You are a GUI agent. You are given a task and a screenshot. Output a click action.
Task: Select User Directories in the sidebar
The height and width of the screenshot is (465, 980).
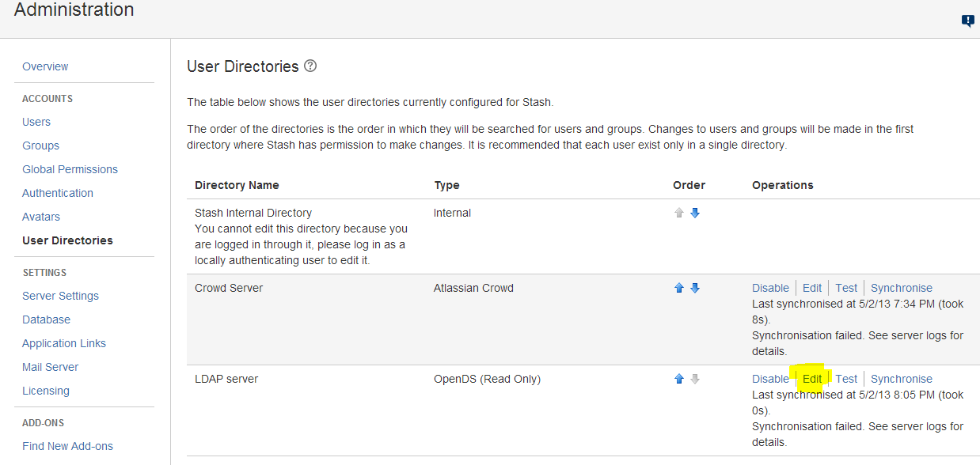tap(67, 240)
